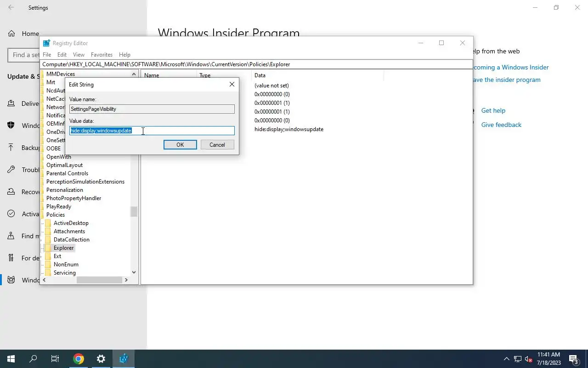Click the Data column header
Screen dimensions: 588x368
(x=260, y=75)
